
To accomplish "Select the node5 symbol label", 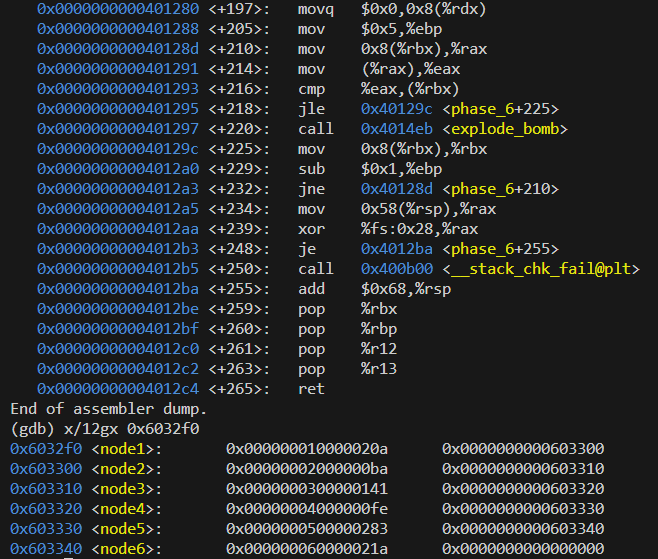I will pos(122,529).
